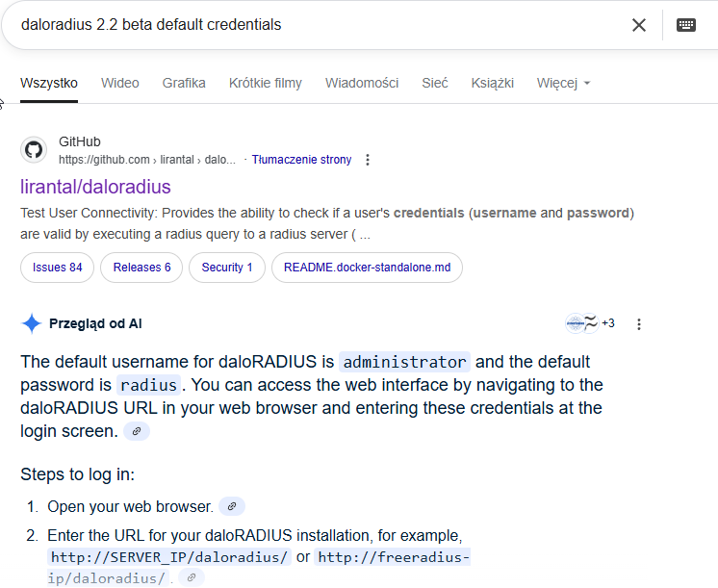Screen dimensions: 718x588
Task: Open the Issues 84 sitelink
Action: coord(57,268)
